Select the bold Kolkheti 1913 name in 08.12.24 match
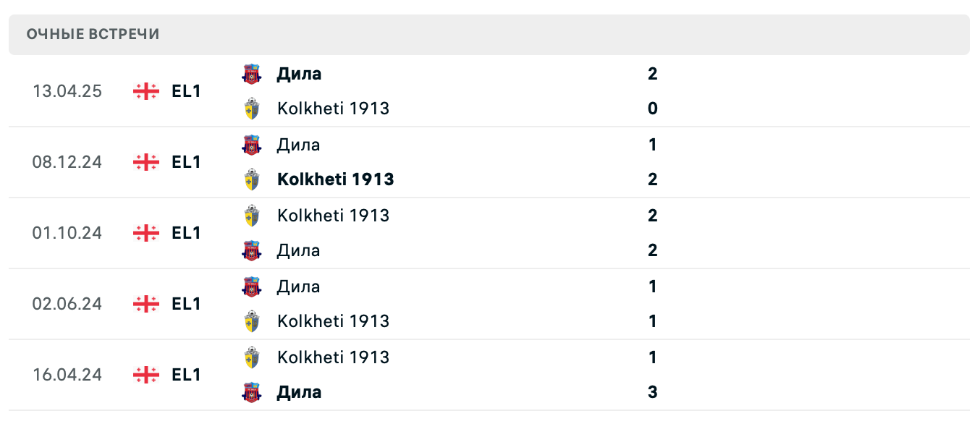The image size is (980, 424). tap(335, 179)
